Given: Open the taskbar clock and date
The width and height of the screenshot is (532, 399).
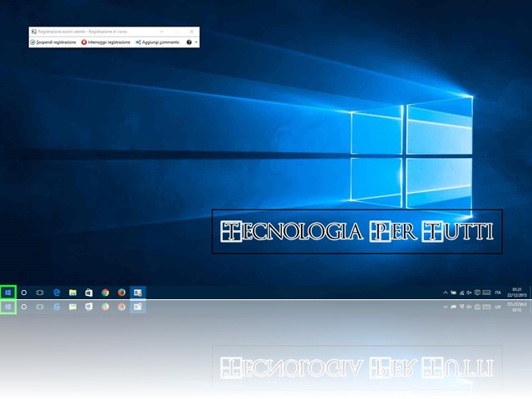Looking at the screenshot, I should pos(517,293).
